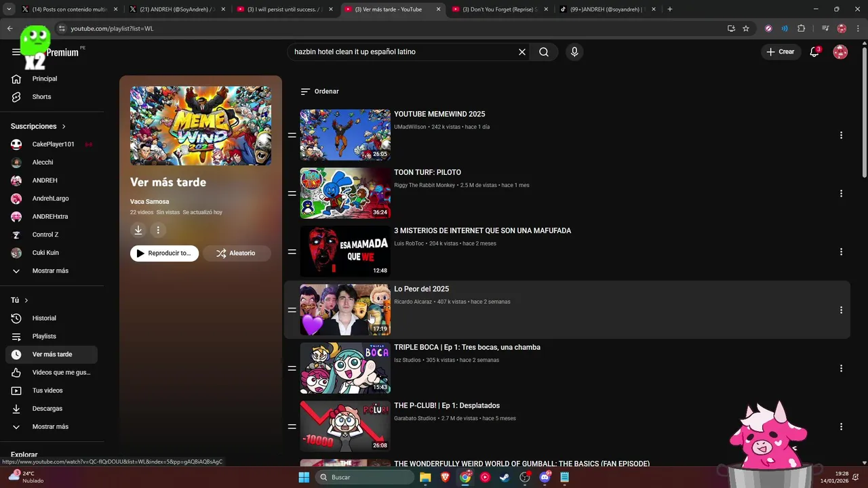Open the ANDREHxtra subscription

(x=52, y=217)
